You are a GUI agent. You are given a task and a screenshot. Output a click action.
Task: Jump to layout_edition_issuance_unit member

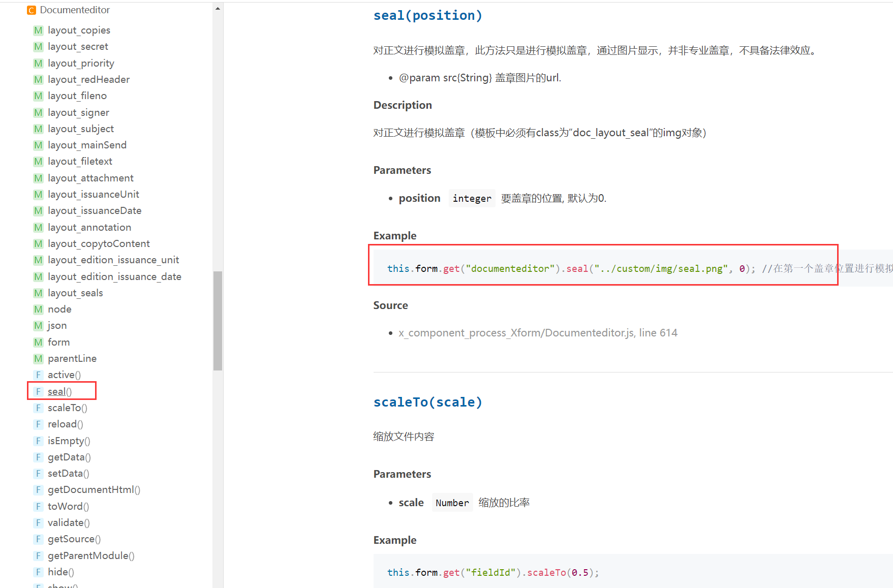[113, 260]
